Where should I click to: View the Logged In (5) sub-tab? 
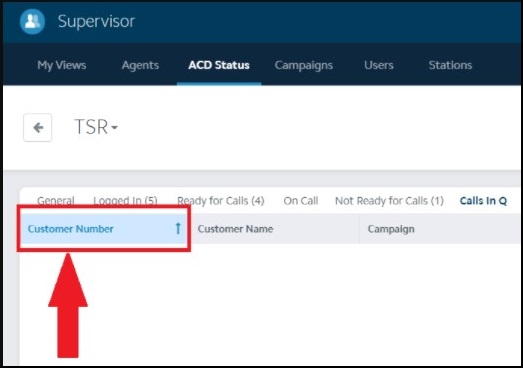click(x=125, y=201)
